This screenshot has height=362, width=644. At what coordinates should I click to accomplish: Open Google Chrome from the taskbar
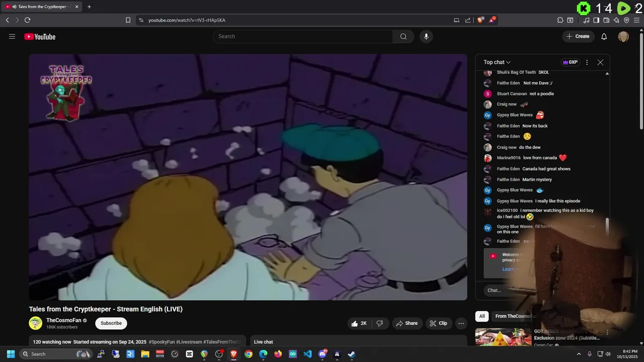pyautogui.click(x=249, y=354)
